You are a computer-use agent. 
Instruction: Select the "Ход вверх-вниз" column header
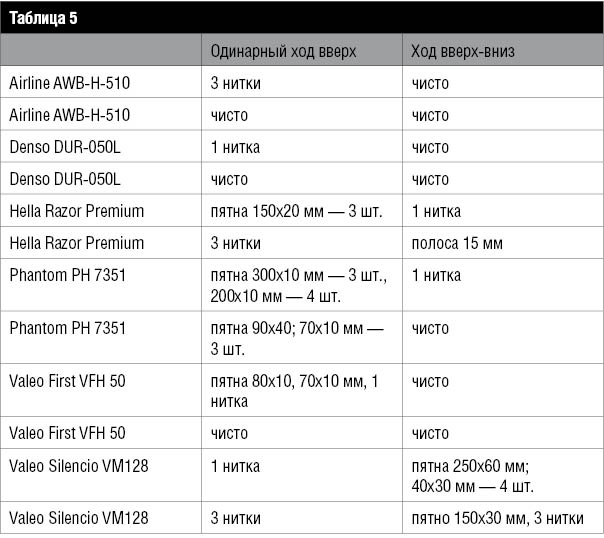(x=463, y=52)
